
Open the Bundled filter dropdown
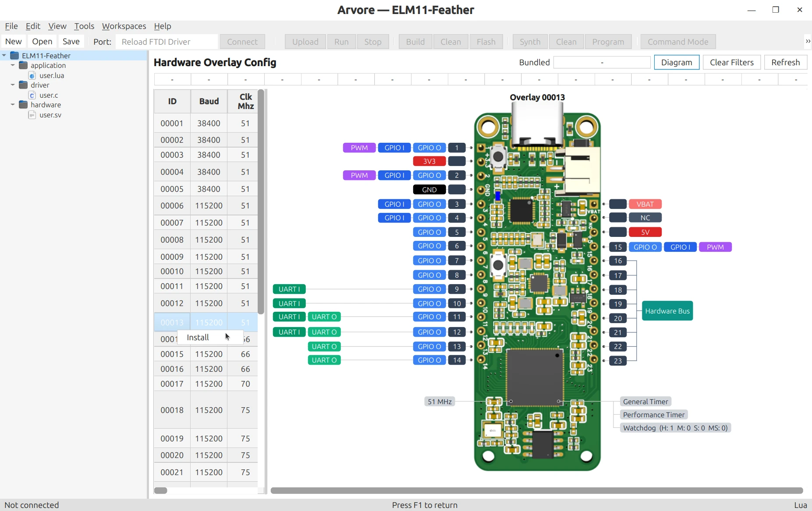pos(602,62)
